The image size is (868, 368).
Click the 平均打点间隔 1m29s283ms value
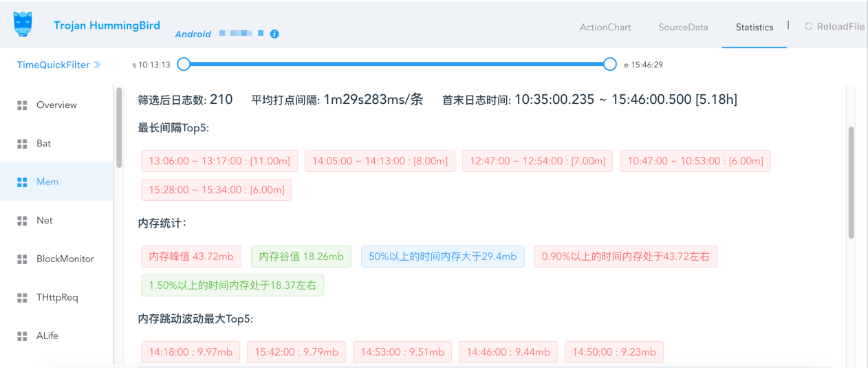pyautogui.click(x=373, y=99)
